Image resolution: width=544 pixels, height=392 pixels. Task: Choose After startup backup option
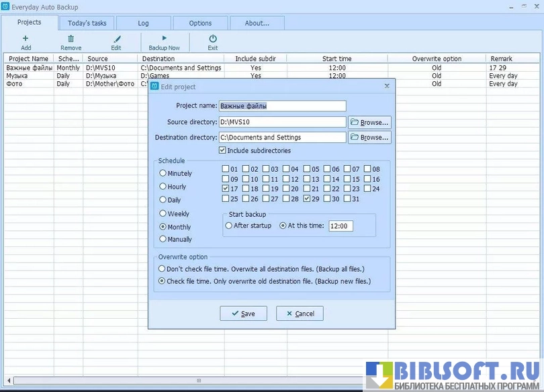[x=229, y=226]
